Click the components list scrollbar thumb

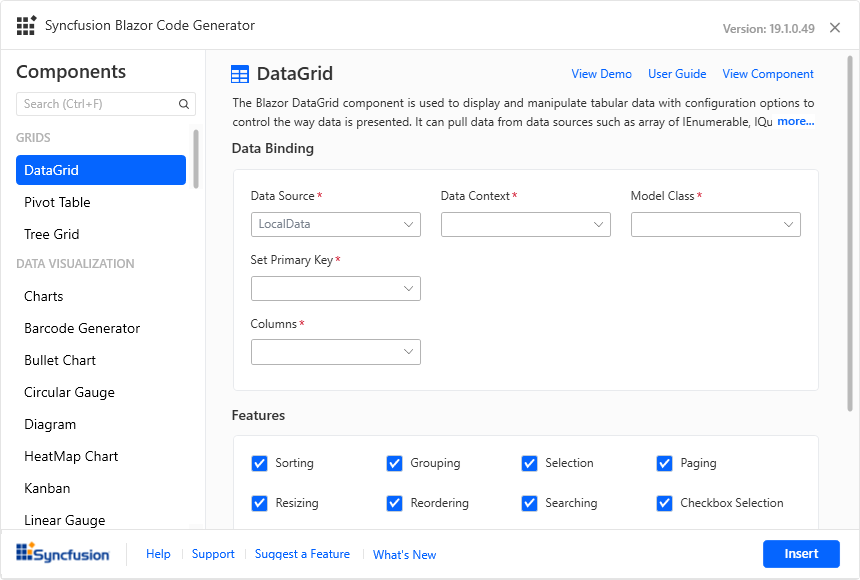(196, 158)
